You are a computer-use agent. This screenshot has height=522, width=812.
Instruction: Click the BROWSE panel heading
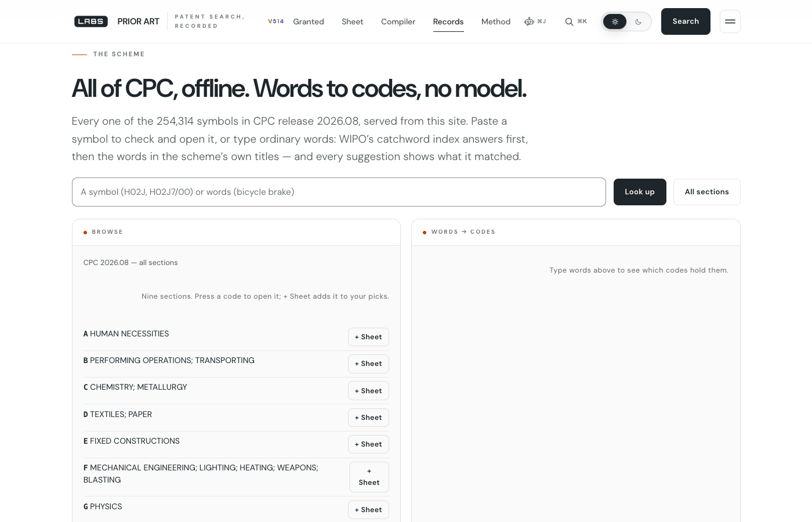tap(107, 232)
